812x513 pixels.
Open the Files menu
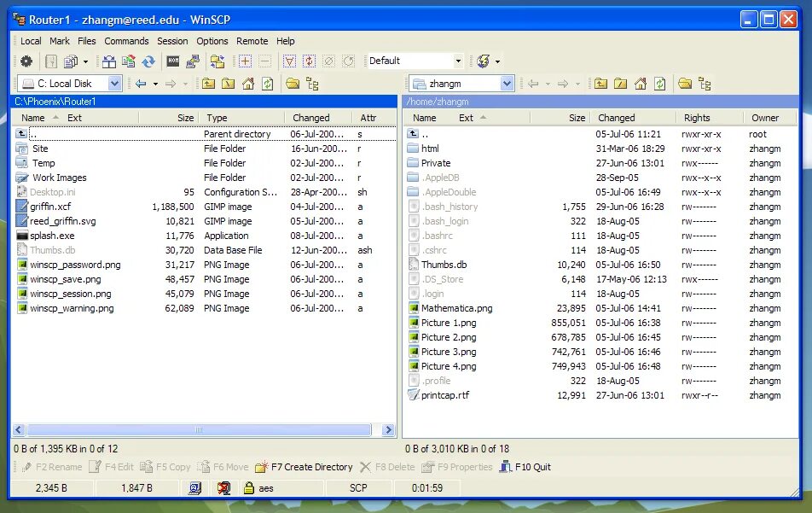pyautogui.click(x=86, y=41)
